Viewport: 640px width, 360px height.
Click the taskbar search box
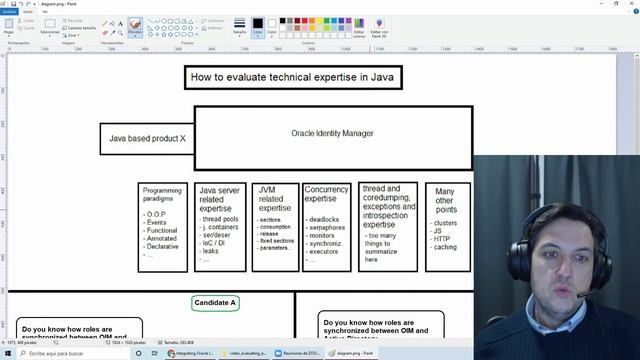(73, 353)
